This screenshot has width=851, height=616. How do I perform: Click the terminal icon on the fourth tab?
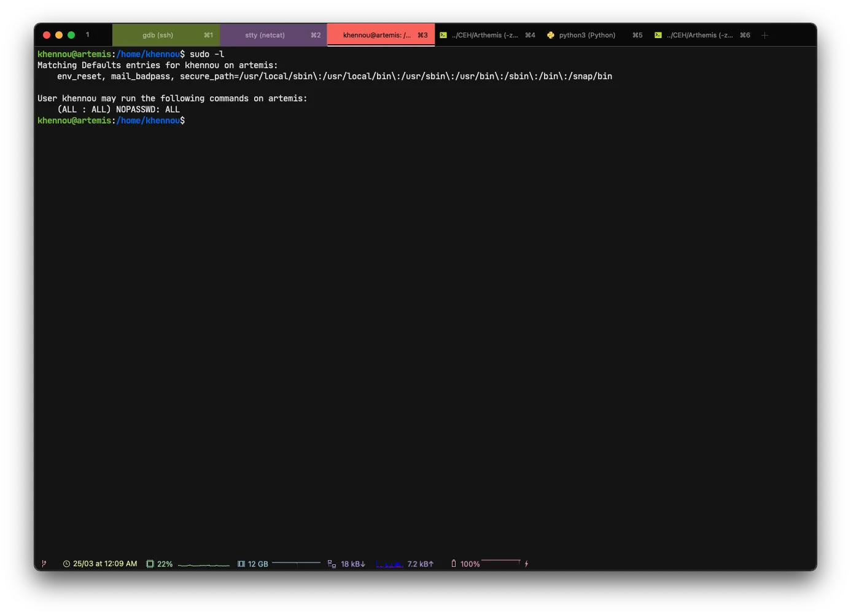pyautogui.click(x=443, y=36)
